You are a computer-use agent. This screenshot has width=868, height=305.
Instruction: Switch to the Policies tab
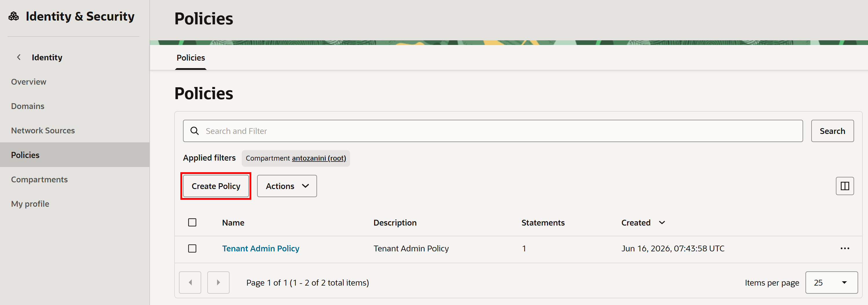(x=191, y=58)
